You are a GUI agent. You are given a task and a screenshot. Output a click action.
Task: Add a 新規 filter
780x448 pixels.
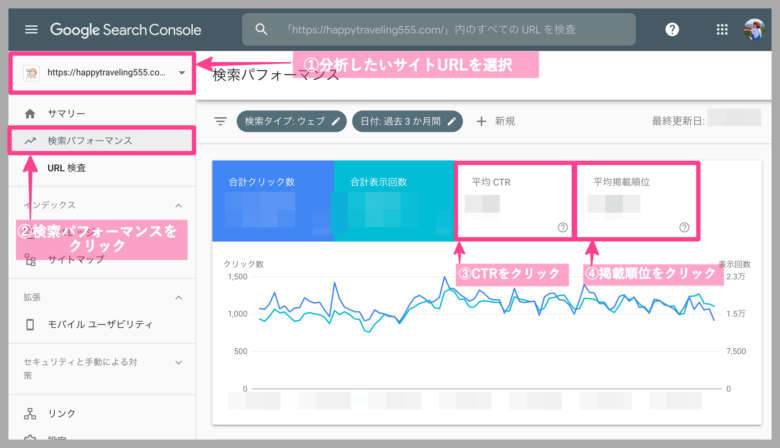coord(495,121)
